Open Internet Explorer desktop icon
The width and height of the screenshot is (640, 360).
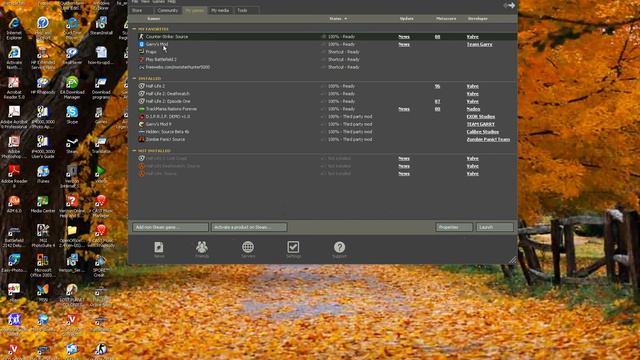click(14, 23)
